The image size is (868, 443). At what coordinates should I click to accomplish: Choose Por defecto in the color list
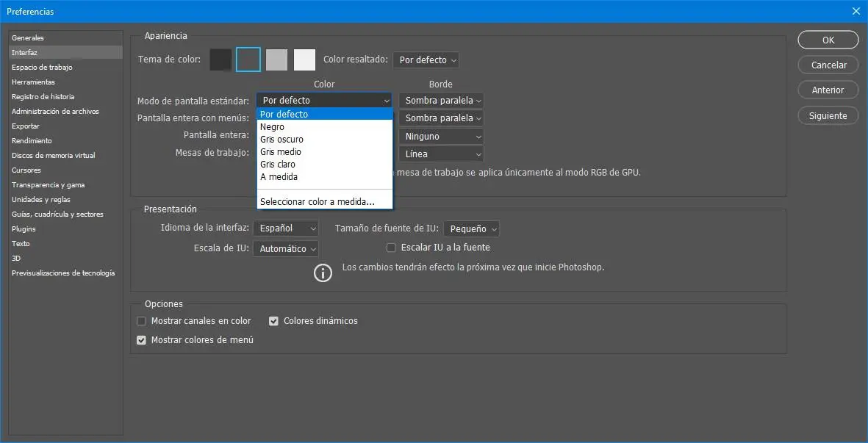(x=325, y=115)
